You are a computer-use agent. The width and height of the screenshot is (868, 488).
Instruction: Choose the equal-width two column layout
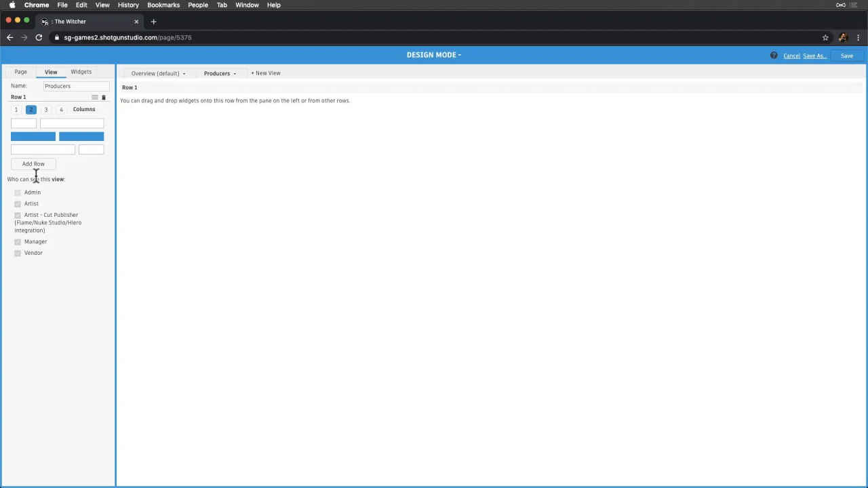point(57,136)
